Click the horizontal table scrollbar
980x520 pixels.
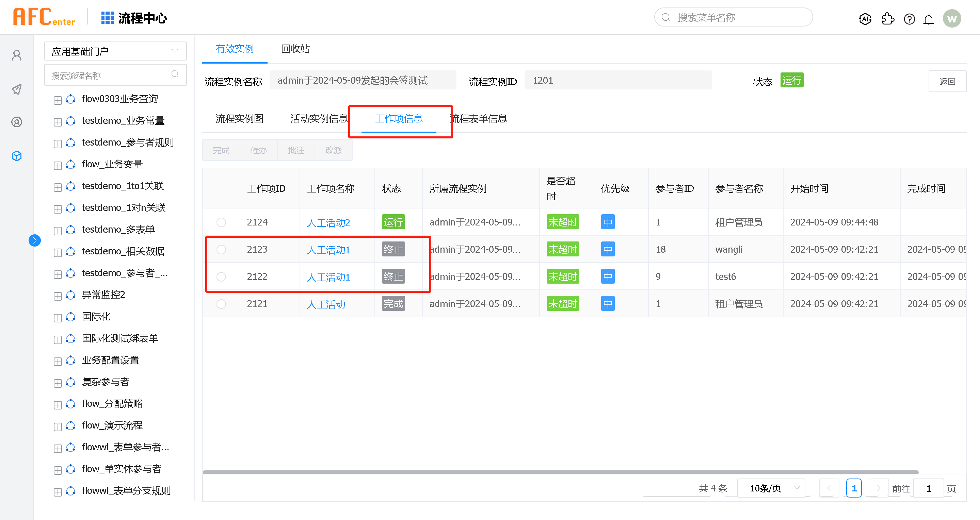pyautogui.click(x=560, y=472)
